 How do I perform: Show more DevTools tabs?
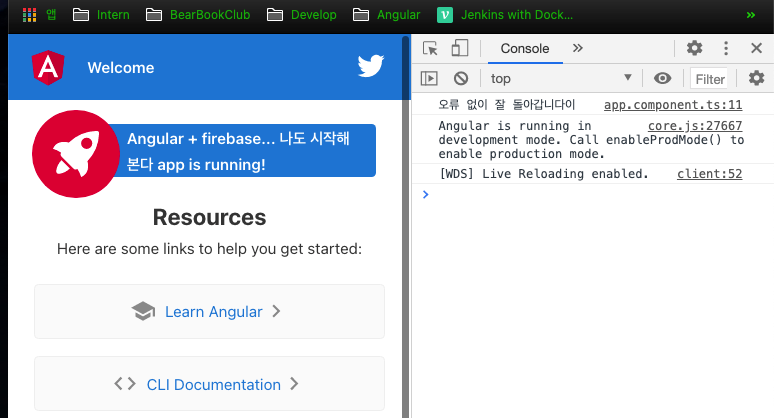(578, 48)
